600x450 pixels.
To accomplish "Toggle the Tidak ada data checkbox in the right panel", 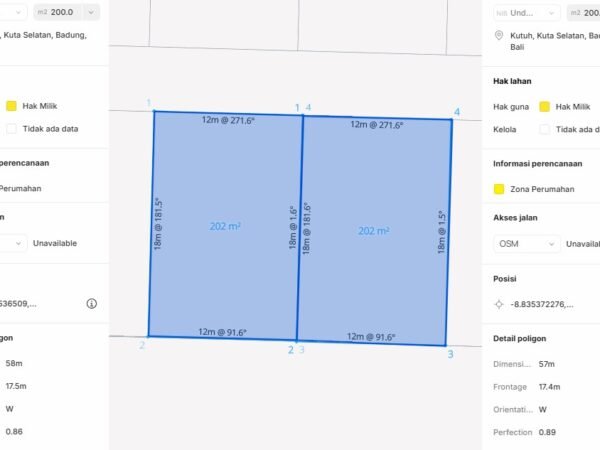I will (545, 129).
